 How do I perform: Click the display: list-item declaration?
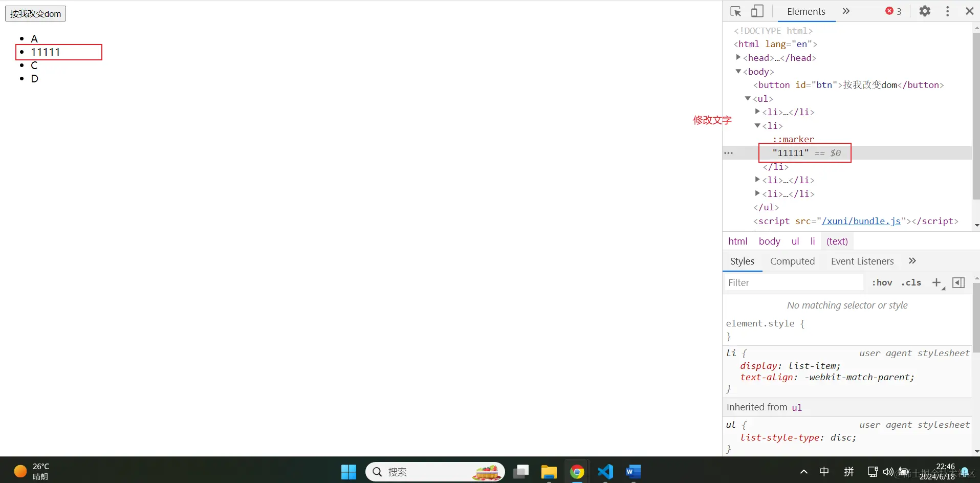790,366
